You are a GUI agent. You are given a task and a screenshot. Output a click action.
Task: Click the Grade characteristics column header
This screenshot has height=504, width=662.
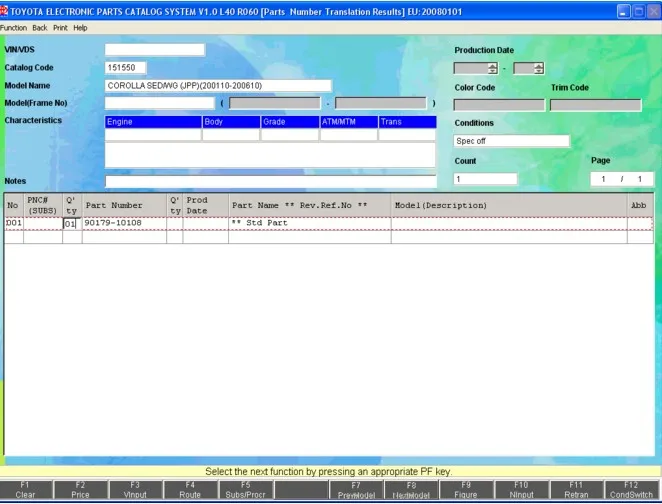pyautogui.click(x=290, y=122)
